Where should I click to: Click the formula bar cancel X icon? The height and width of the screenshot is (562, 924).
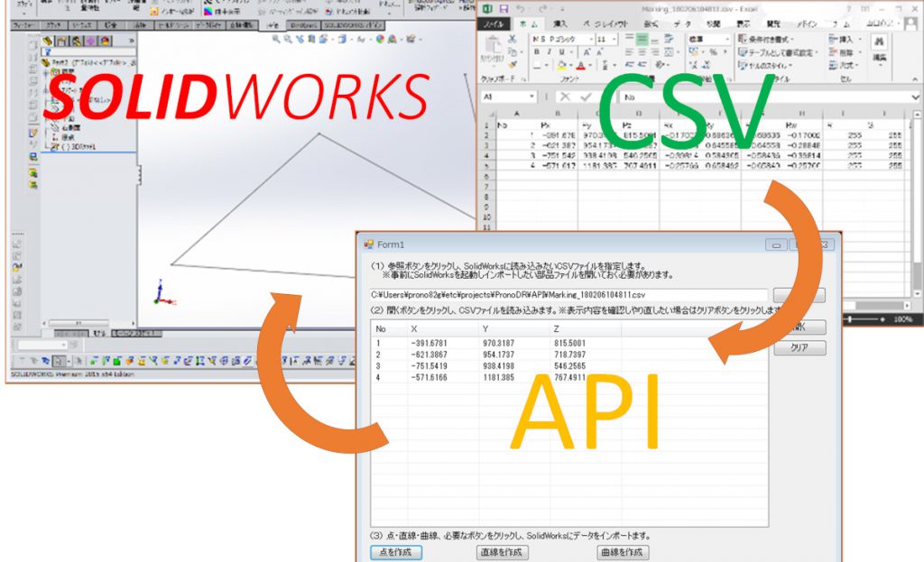(x=565, y=97)
